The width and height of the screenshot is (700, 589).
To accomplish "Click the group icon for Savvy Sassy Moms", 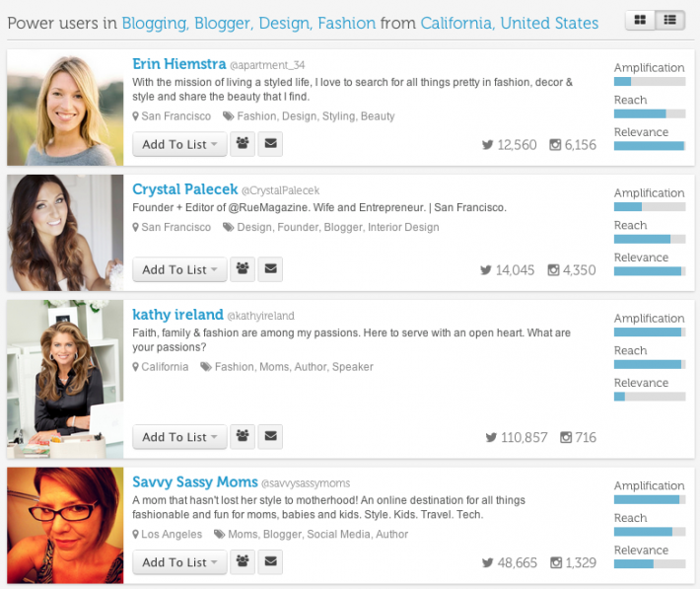I will coord(243,562).
